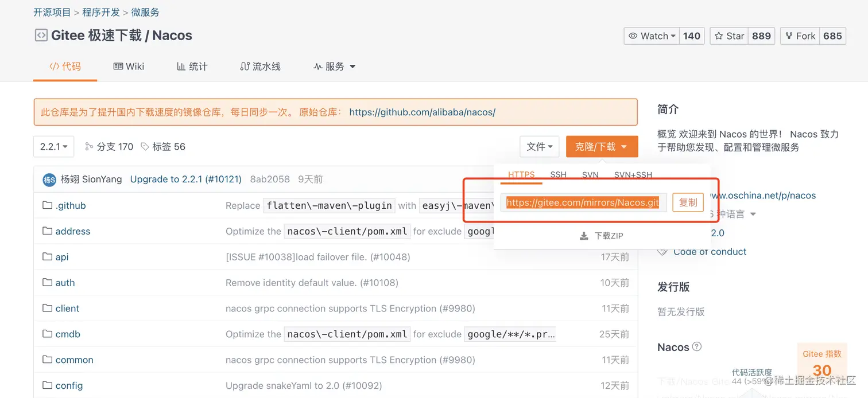
Task: Open the 流水线 pipeline tab
Action: [260, 67]
